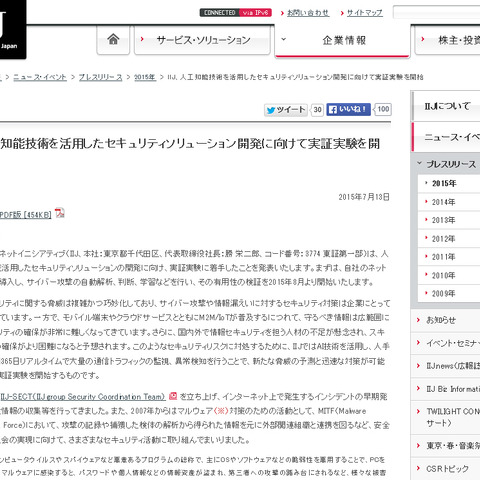Open IIJについて sidebar item
The width and height of the screenshot is (480, 480).
coord(446,106)
